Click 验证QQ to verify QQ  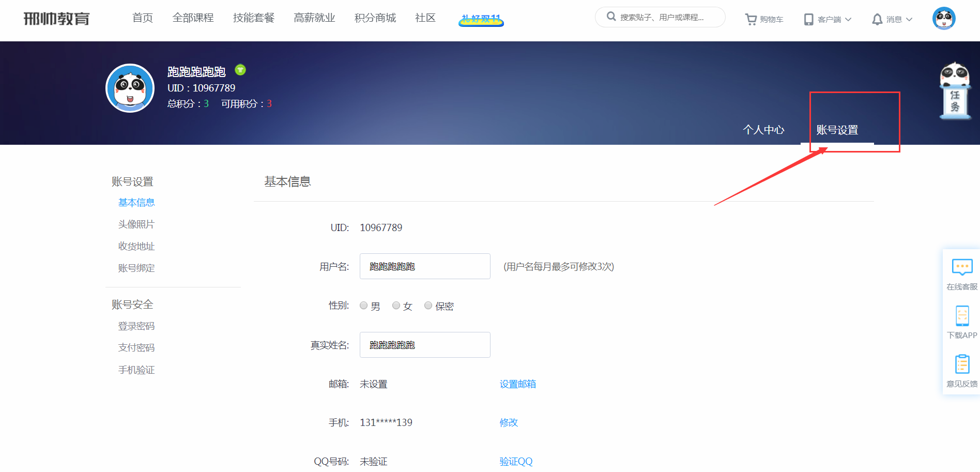(516, 461)
